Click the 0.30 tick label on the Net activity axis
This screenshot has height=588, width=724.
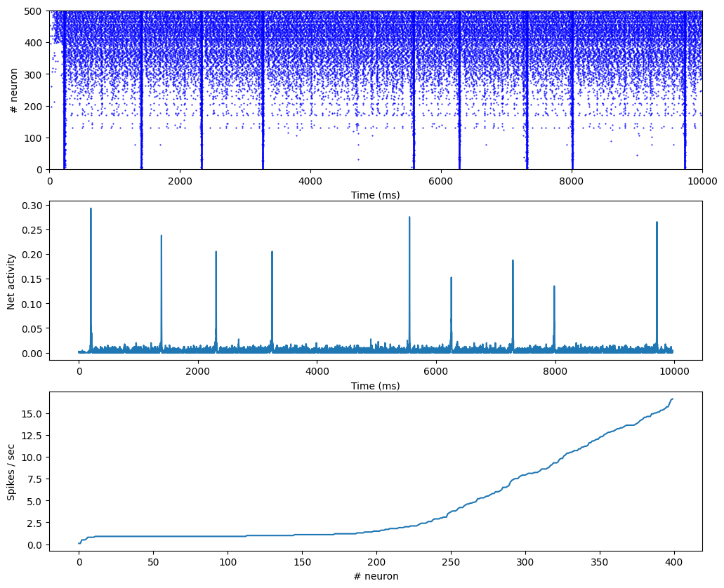tap(32, 206)
